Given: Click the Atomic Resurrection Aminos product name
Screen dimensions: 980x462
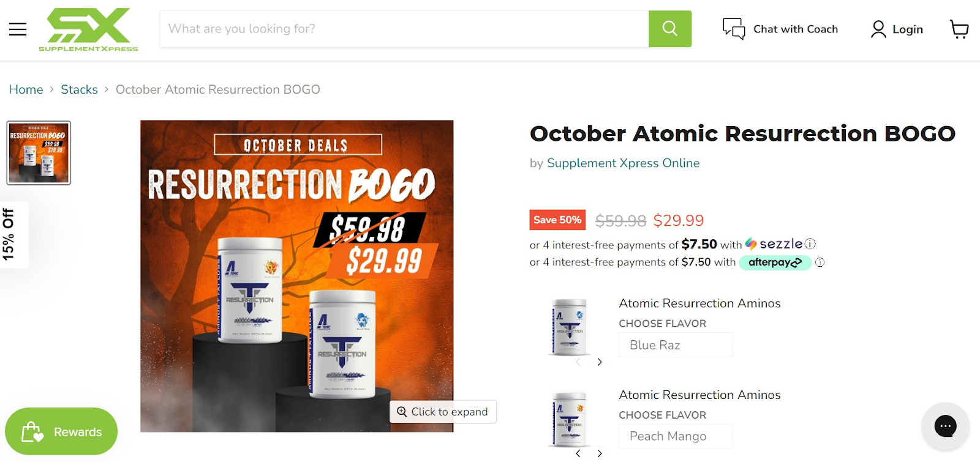Looking at the screenshot, I should [699, 303].
